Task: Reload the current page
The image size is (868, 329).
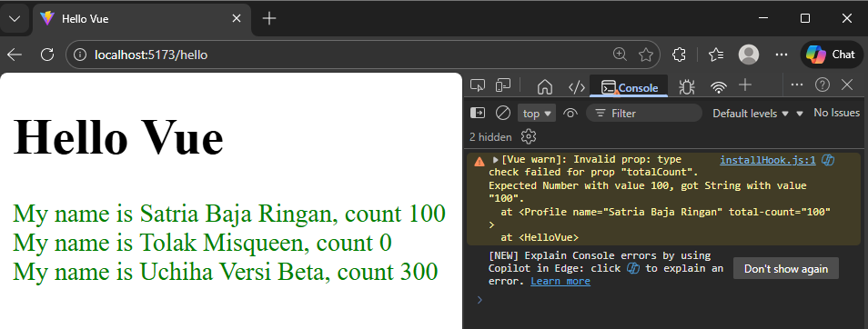Action: pos(47,55)
